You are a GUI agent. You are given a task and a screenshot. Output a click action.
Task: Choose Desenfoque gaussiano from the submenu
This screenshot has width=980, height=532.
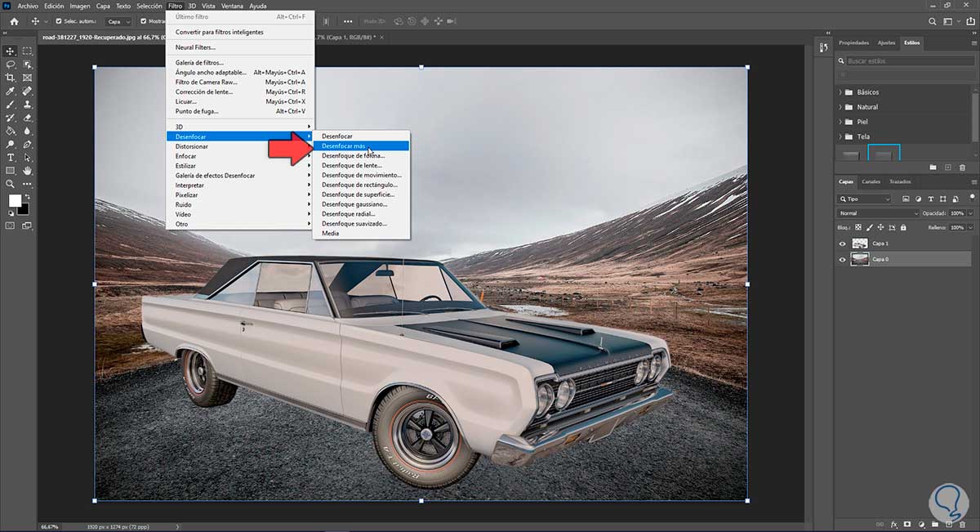pyautogui.click(x=354, y=204)
